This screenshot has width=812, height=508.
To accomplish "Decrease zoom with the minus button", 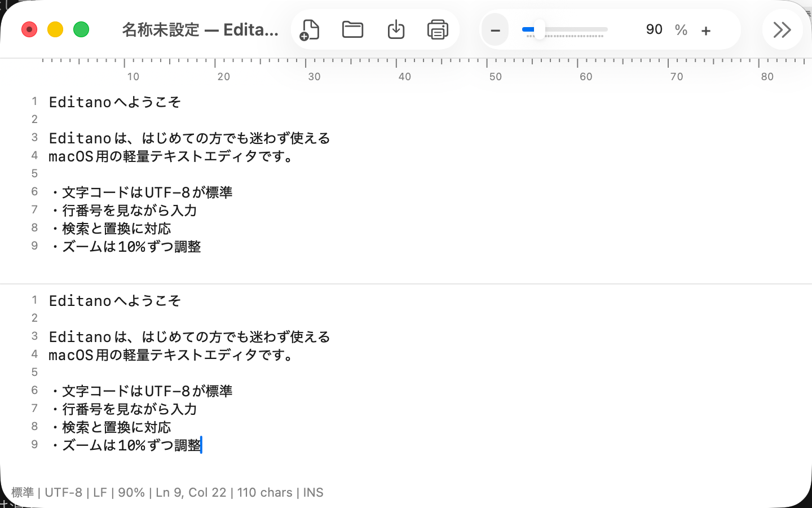I will pos(495,30).
